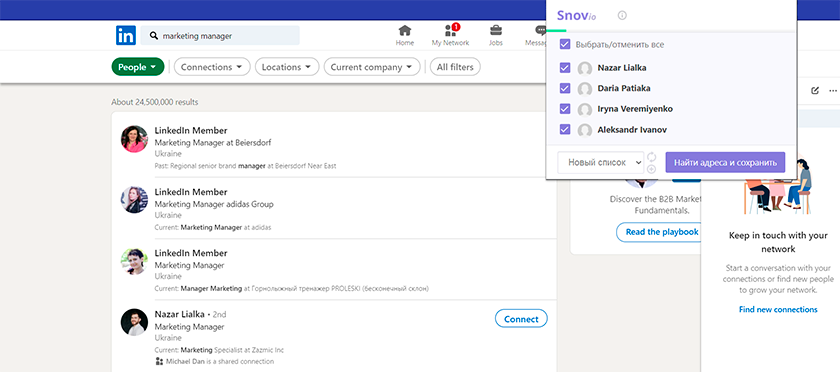This screenshot has width=840, height=372.
Task: Open LinkedIn Member adidas Group result
Action: coord(191,192)
